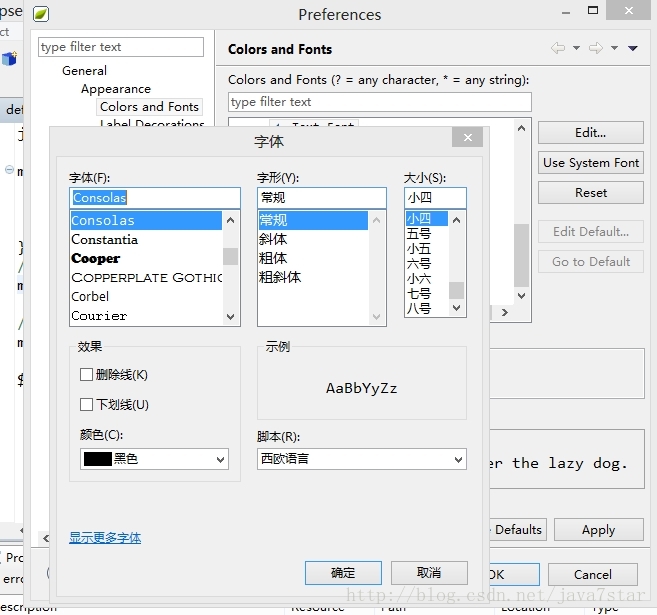This screenshot has height=615, width=657.
Task: Click the colors list horizontal scroll-right arrow
Action: point(504,313)
